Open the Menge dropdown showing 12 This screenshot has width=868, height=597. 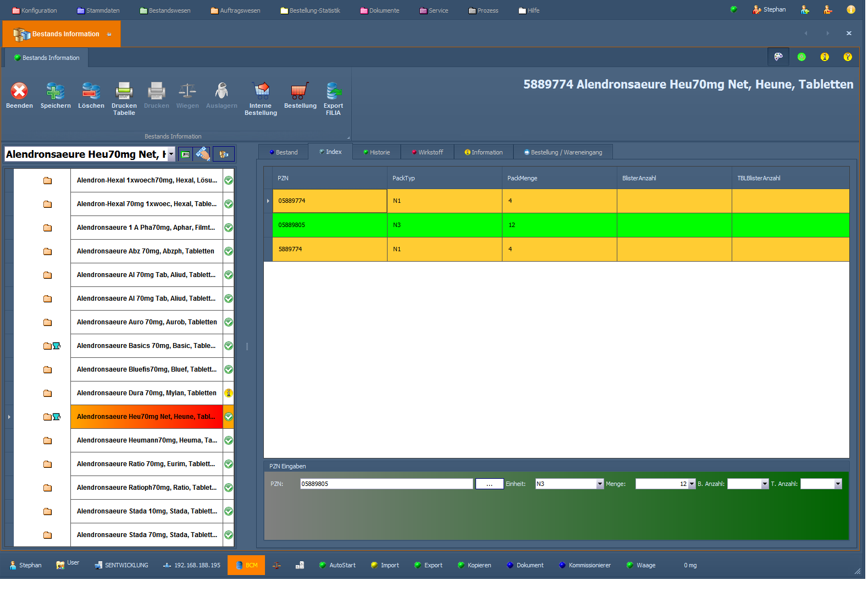click(692, 484)
